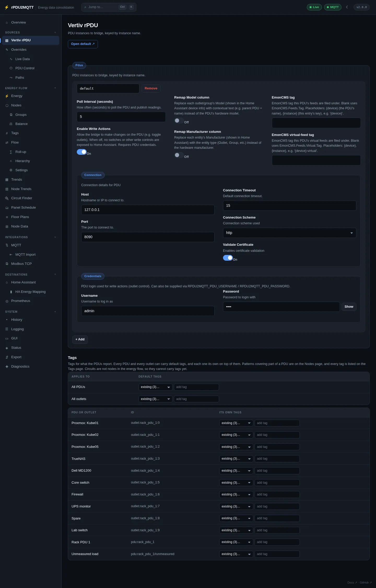Screen dimensions: 376x588
Task: Click the PDU Control power icon
Action: coord(11,68)
